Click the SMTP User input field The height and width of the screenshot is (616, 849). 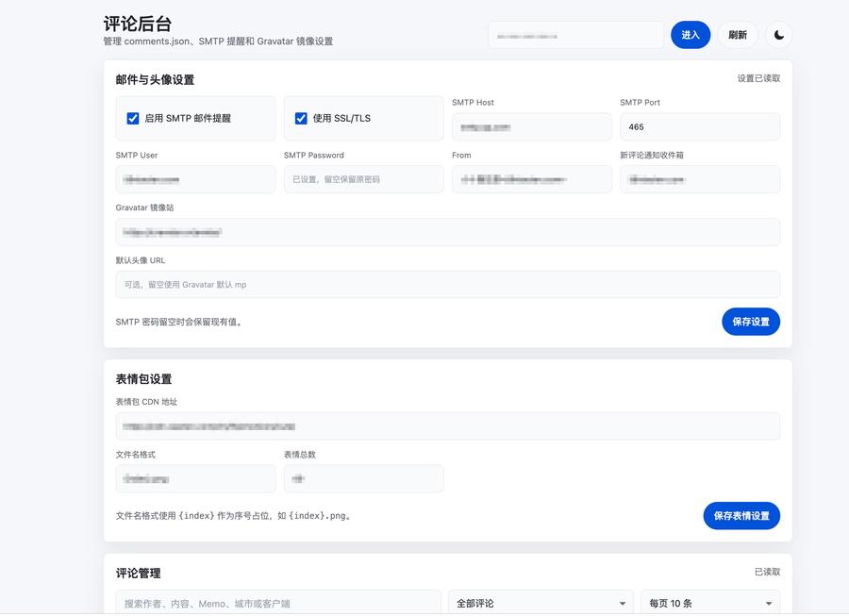click(x=195, y=180)
